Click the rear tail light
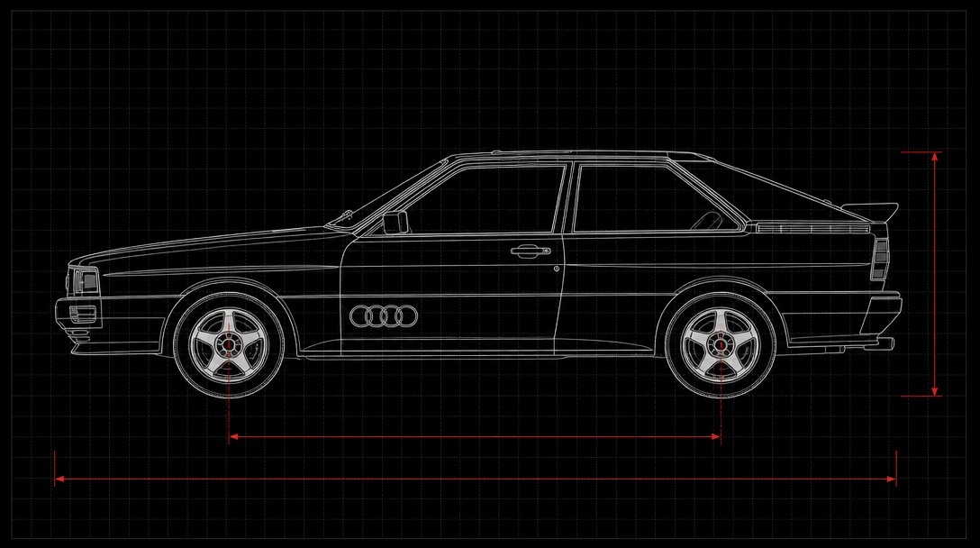Screen dimensions: 980x548 (880, 259)
